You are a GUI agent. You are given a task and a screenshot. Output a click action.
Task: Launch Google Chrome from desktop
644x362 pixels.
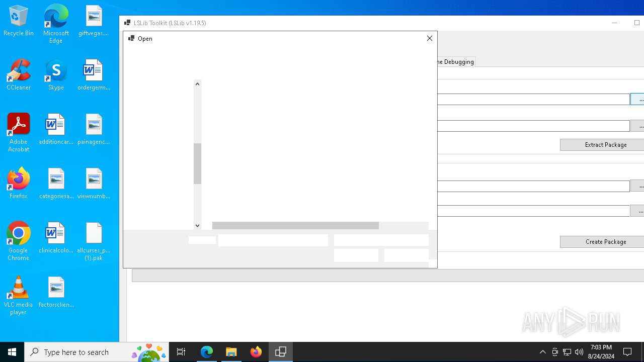(x=19, y=241)
